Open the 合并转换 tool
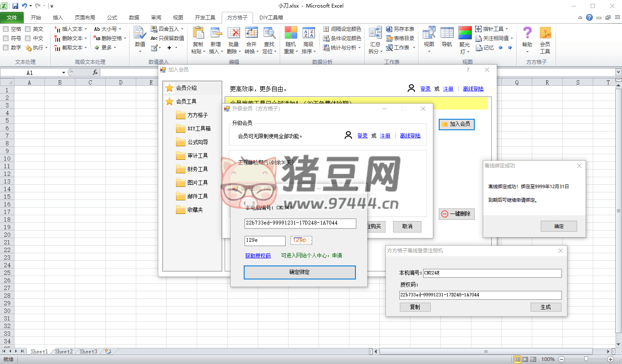Image resolution: width=622 pixels, height=364 pixels. pyautogui.click(x=251, y=38)
